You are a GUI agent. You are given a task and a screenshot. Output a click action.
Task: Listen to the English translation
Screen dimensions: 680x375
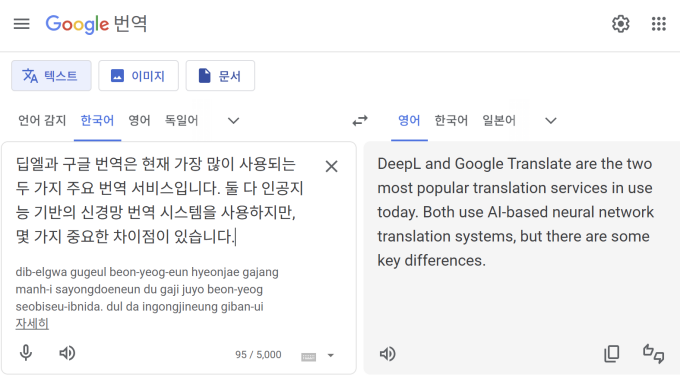pyautogui.click(x=387, y=354)
